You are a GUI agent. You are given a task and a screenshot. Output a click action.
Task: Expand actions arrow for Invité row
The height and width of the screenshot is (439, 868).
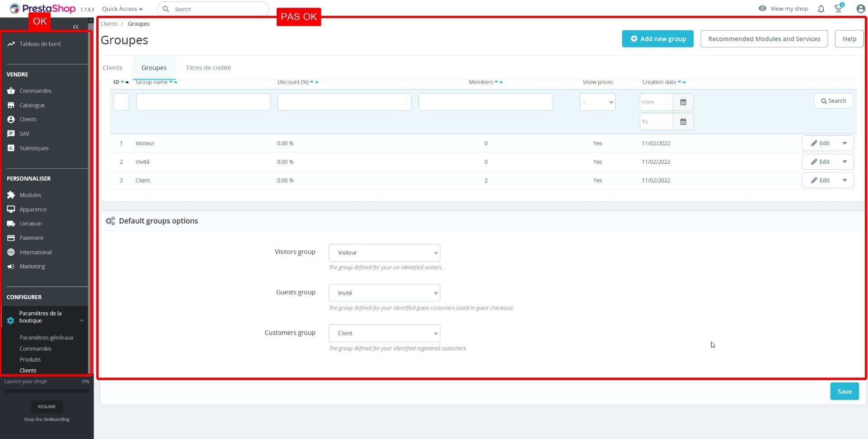click(x=844, y=162)
